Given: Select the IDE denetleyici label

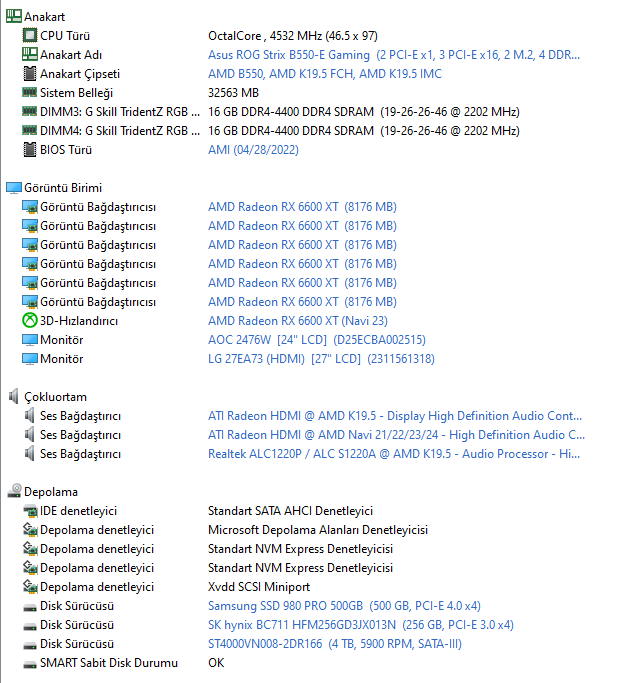Looking at the screenshot, I should point(78,511).
